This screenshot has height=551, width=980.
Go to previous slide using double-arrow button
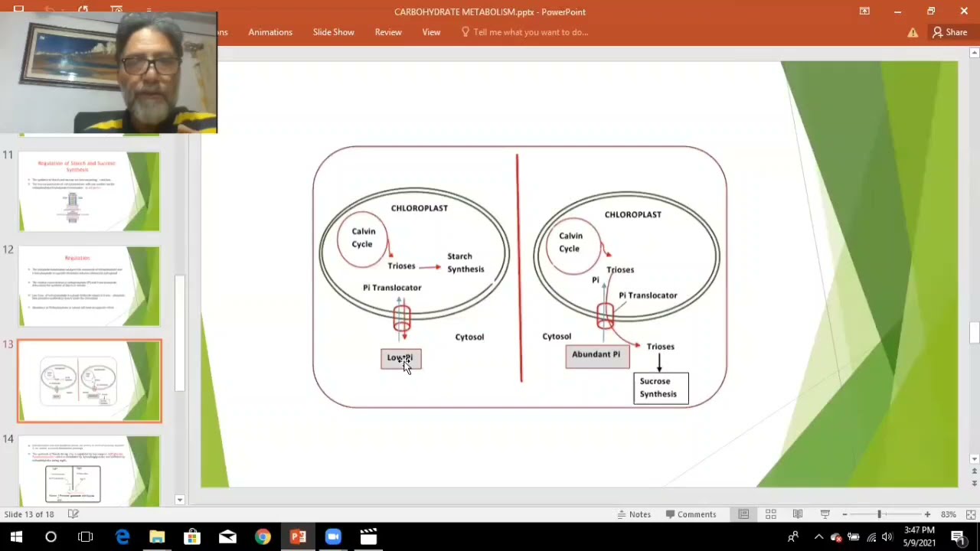pyautogui.click(x=974, y=472)
